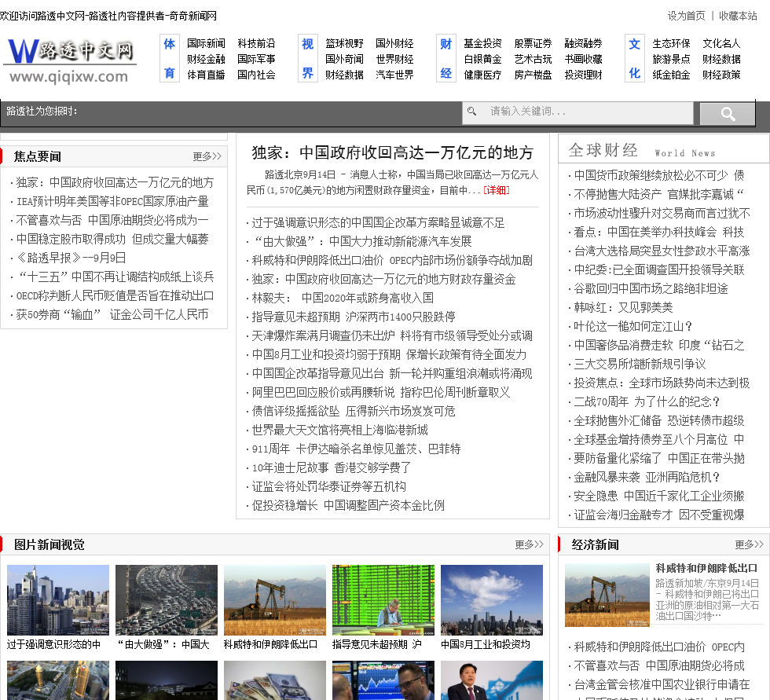770x700 pixels.
Task: Click the 路透中文网 site logo
Action: [70, 59]
